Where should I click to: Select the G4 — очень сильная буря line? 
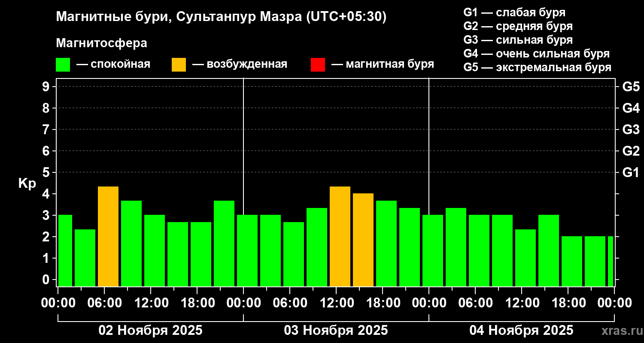(x=537, y=54)
